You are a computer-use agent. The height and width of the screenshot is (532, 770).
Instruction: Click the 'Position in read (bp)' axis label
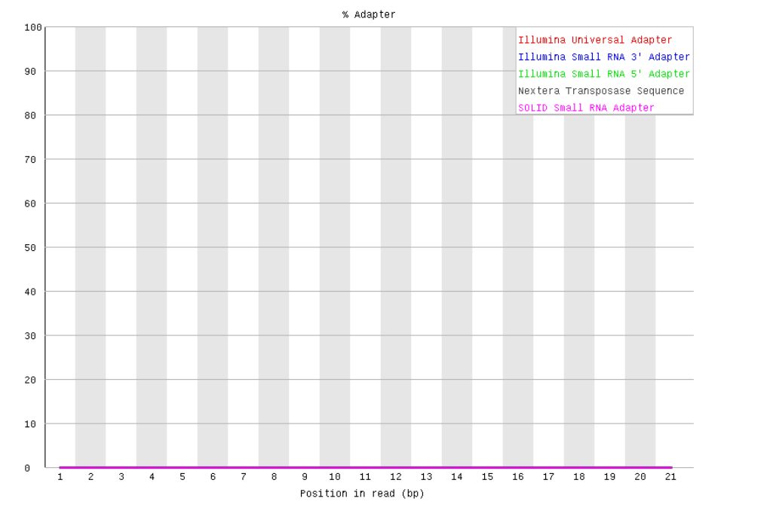click(362, 494)
